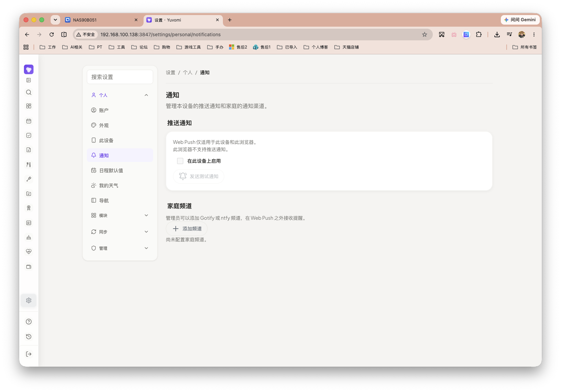
Task: Open 日程默认值 settings page
Action: [120, 171]
